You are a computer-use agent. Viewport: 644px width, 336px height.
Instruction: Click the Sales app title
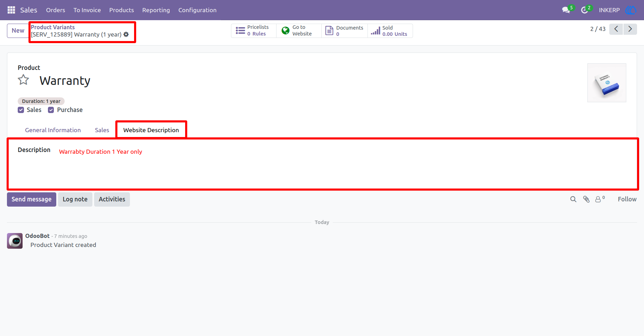28,10
